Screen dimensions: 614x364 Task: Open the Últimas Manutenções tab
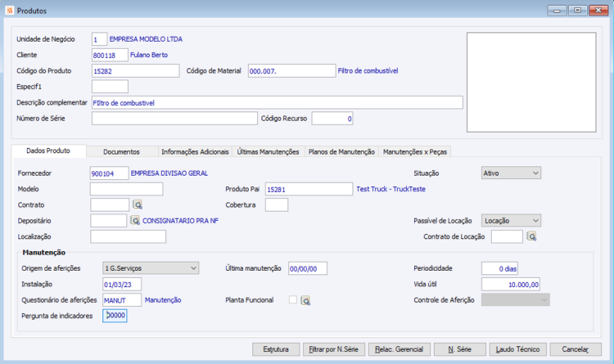pyautogui.click(x=269, y=152)
